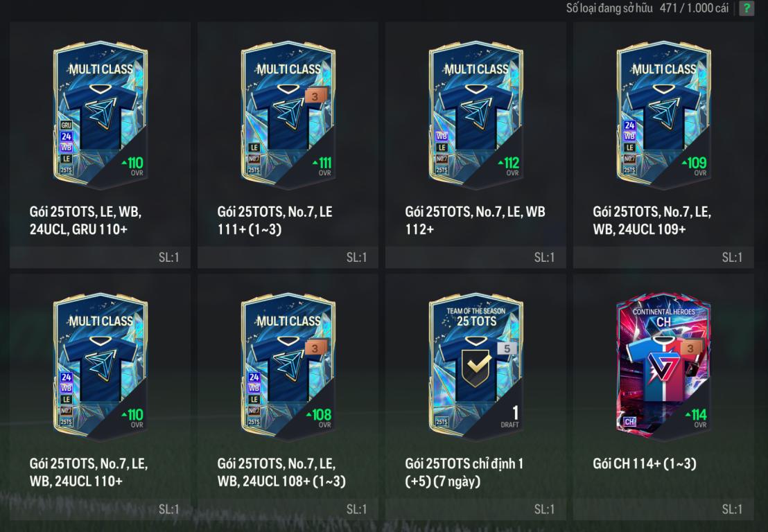Select the 25TOTS draft pack with checkmark shield

(x=475, y=367)
